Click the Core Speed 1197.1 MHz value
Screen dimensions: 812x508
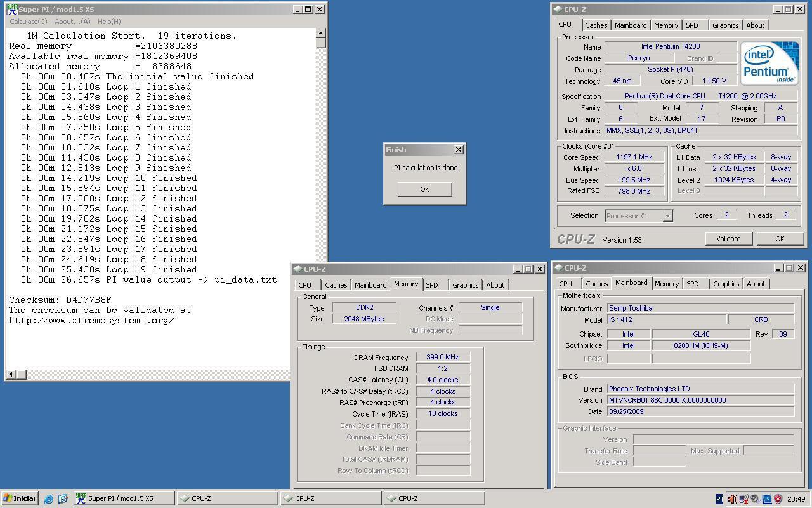pos(634,157)
